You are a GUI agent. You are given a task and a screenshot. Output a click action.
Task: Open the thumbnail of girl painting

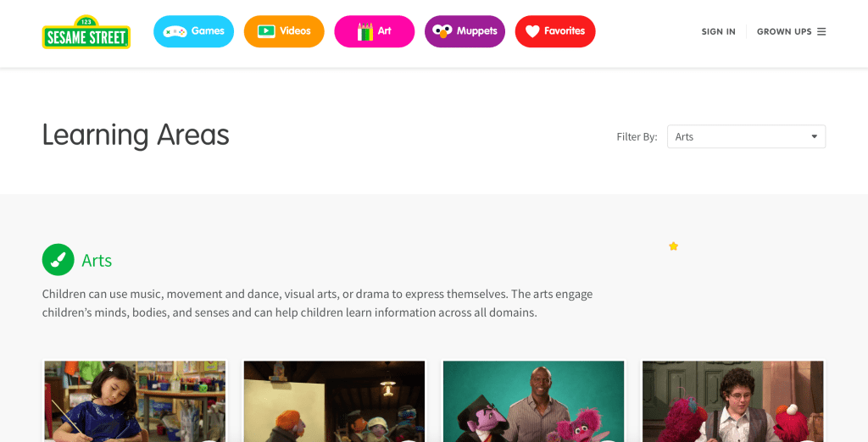point(135,401)
